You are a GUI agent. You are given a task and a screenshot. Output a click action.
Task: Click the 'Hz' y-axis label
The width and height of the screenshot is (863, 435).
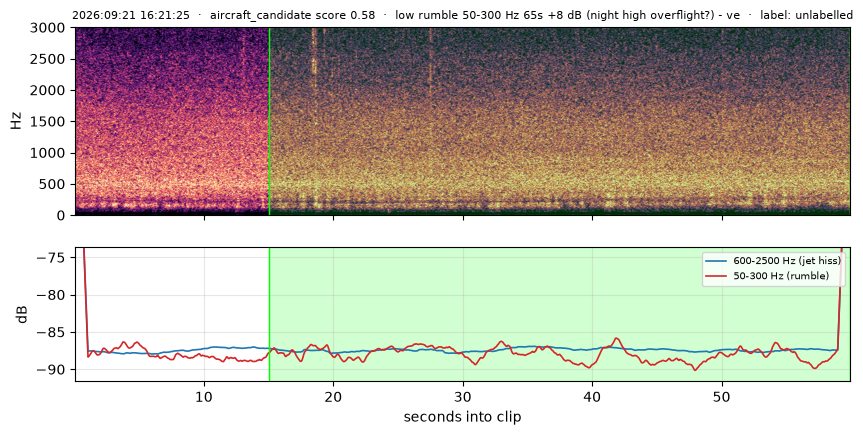click(17, 121)
